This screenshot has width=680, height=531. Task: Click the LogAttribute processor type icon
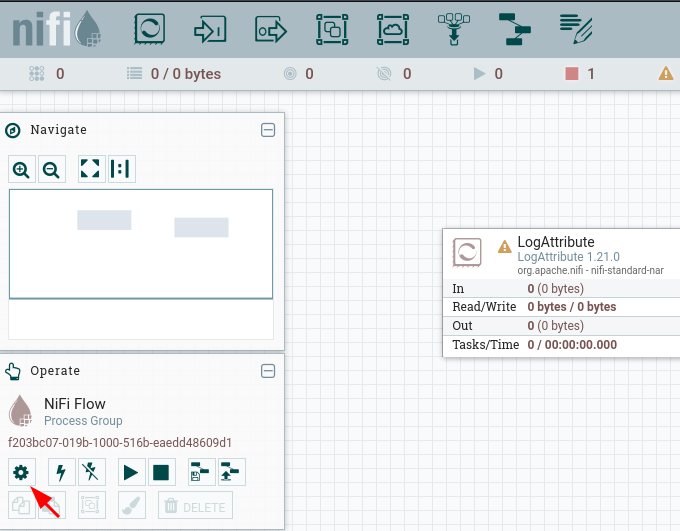point(467,252)
